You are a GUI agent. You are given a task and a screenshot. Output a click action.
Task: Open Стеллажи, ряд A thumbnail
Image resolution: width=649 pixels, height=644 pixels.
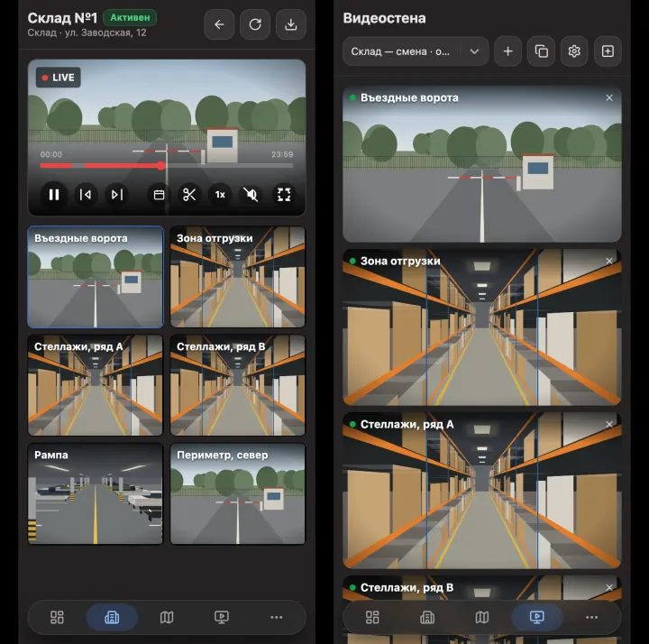tap(96, 385)
